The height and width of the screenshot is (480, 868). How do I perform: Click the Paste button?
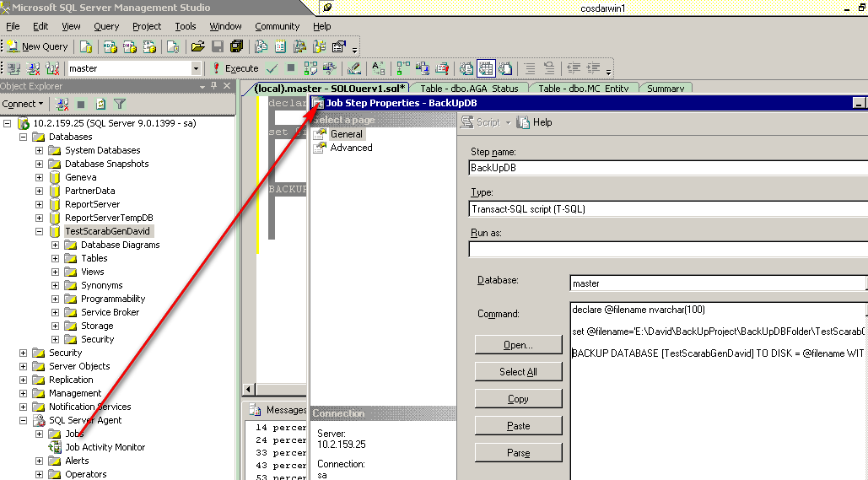pos(518,426)
